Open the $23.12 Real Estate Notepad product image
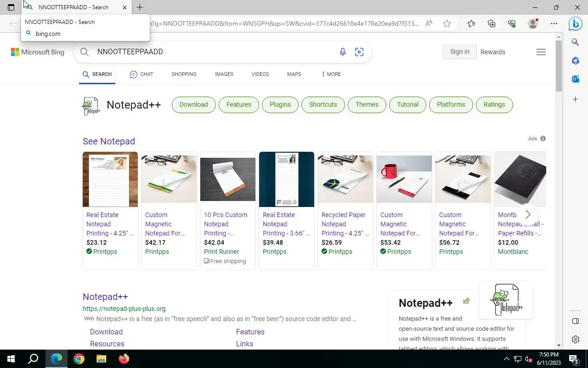 click(x=110, y=179)
